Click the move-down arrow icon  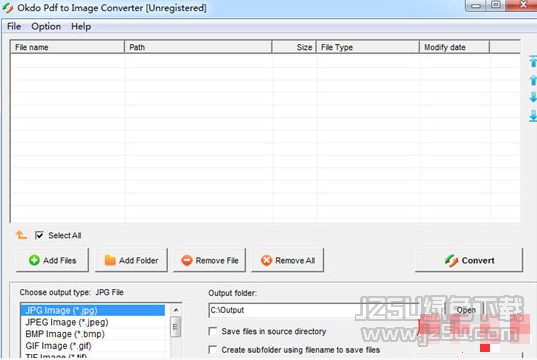[533, 97]
